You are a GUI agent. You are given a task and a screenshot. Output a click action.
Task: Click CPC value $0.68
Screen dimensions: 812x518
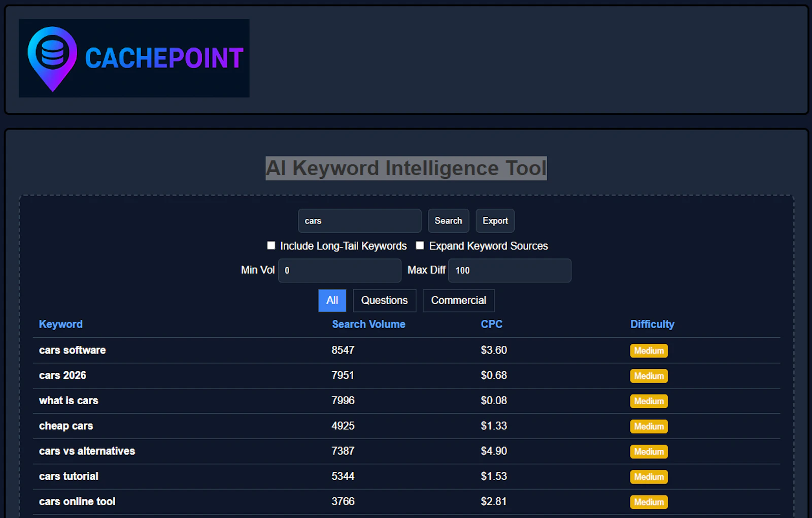point(494,375)
